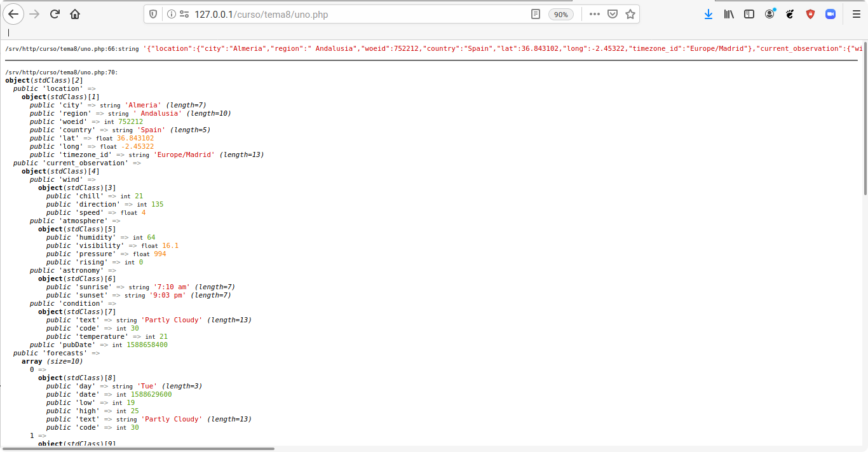Image resolution: width=868 pixels, height=452 pixels.
Task: Click the uno.php:70 file path line
Action: pyautogui.click(x=62, y=72)
